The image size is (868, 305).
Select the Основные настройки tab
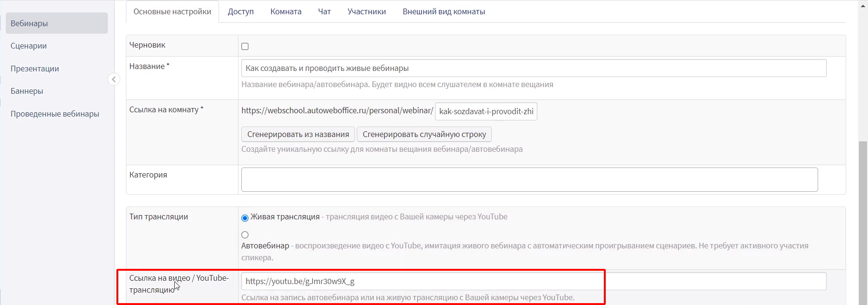[x=172, y=12]
